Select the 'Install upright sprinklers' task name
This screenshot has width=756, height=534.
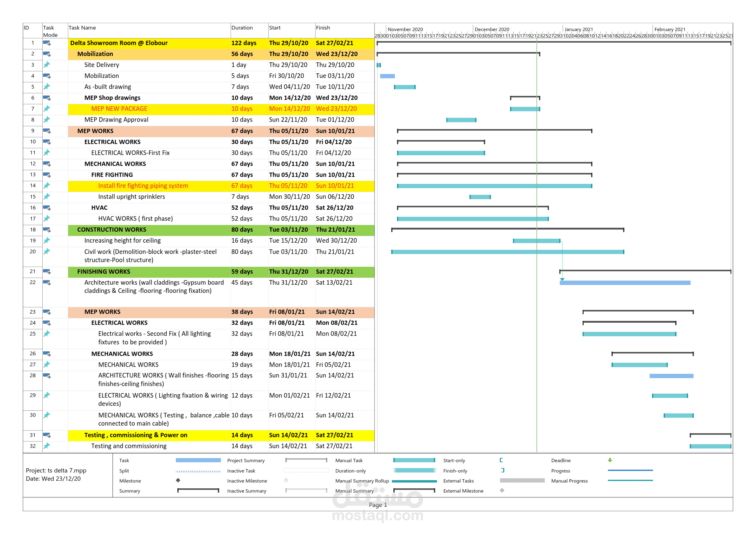point(131,197)
